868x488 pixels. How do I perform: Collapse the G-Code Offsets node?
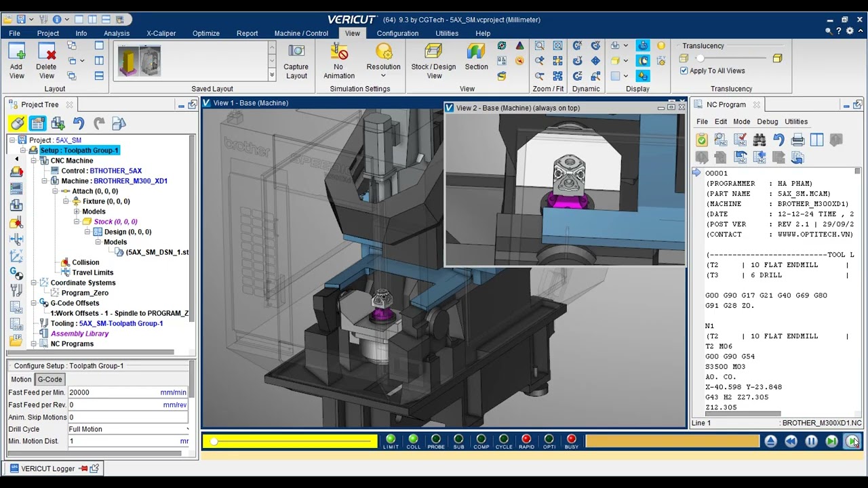pyautogui.click(x=33, y=303)
